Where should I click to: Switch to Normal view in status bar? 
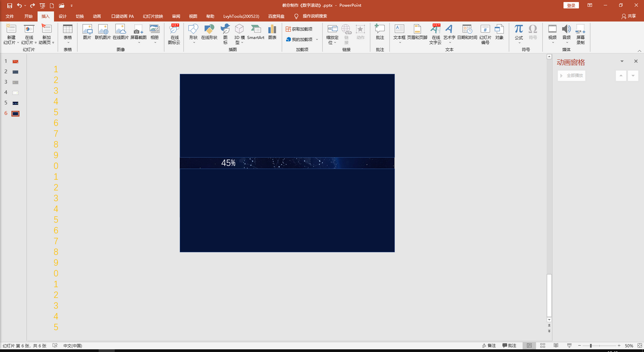[529, 346]
